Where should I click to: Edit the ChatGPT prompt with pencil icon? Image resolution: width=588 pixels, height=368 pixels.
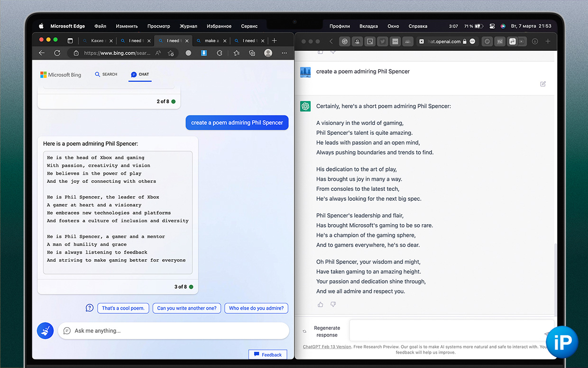[543, 84]
